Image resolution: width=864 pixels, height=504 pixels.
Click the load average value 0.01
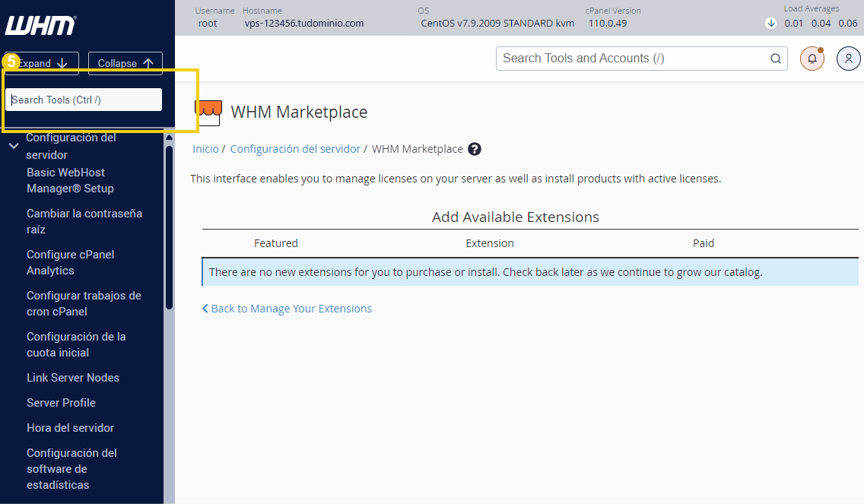[794, 23]
